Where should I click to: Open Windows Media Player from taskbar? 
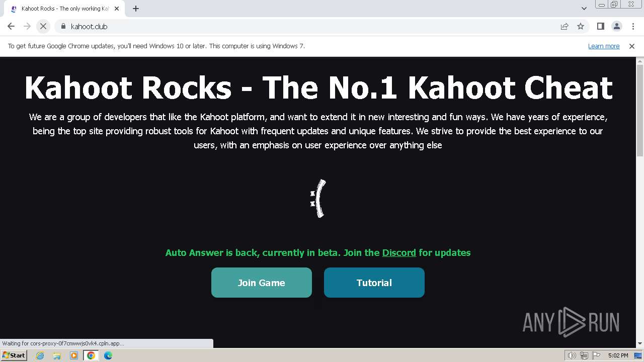pyautogui.click(x=74, y=355)
